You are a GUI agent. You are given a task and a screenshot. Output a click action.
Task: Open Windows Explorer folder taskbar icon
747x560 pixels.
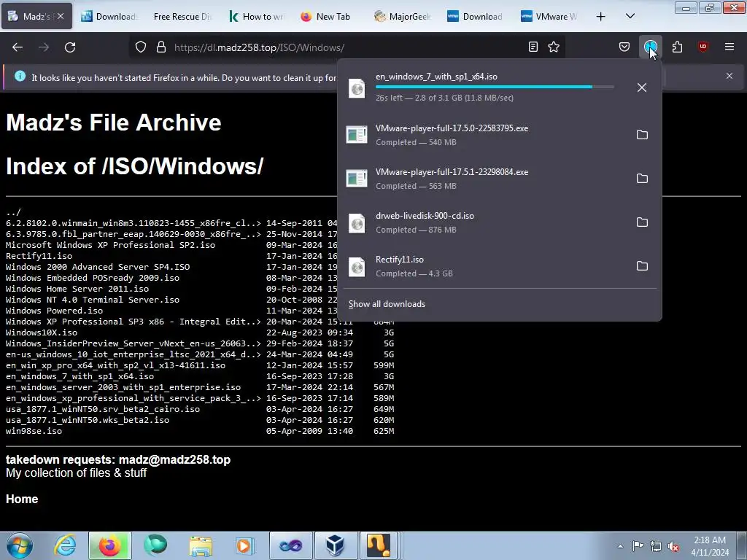pos(201,545)
